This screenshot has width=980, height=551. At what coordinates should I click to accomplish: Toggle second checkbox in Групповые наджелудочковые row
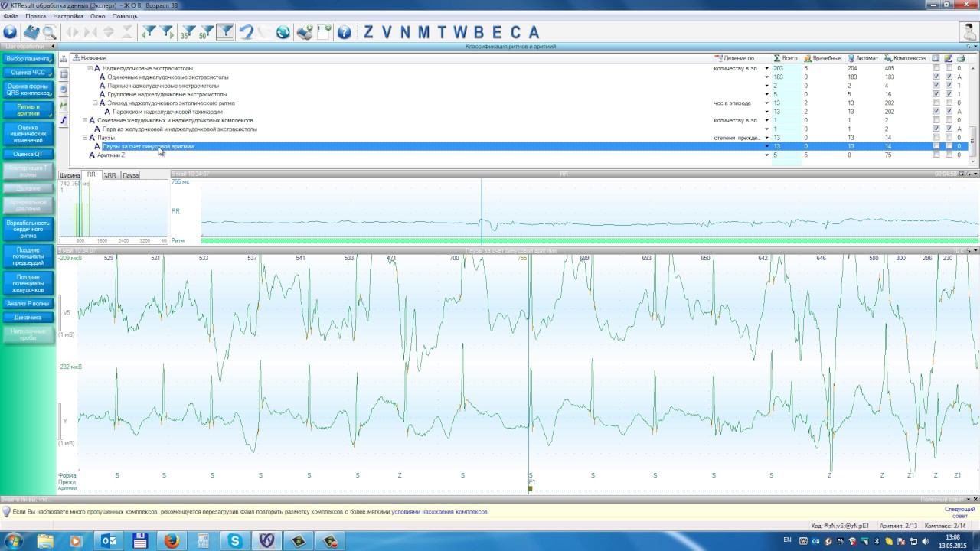pos(949,94)
